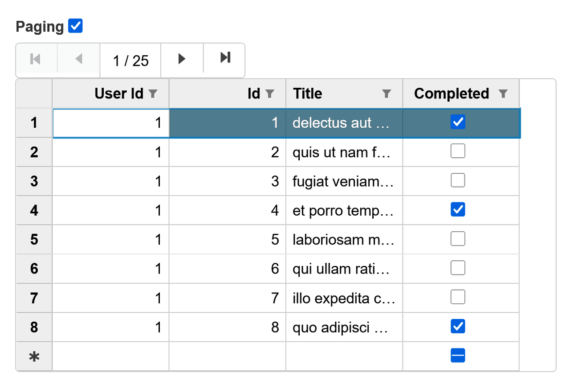Uncheck Completed for row 4

point(458,209)
